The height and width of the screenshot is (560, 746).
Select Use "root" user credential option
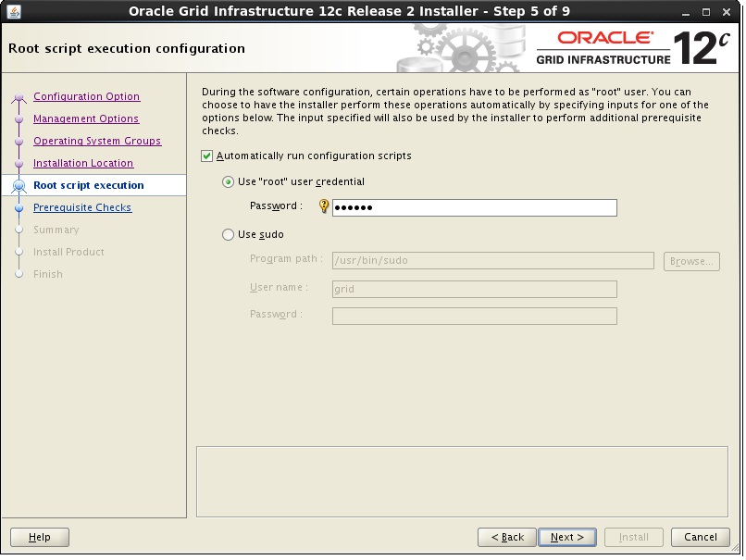pos(229,182)
